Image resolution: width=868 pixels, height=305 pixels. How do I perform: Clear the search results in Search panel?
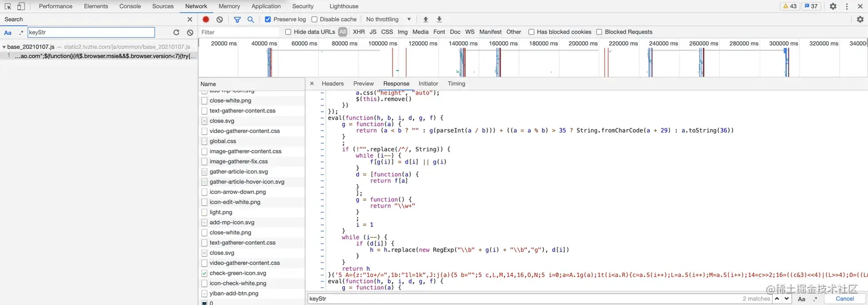click(x=190, y=33)
